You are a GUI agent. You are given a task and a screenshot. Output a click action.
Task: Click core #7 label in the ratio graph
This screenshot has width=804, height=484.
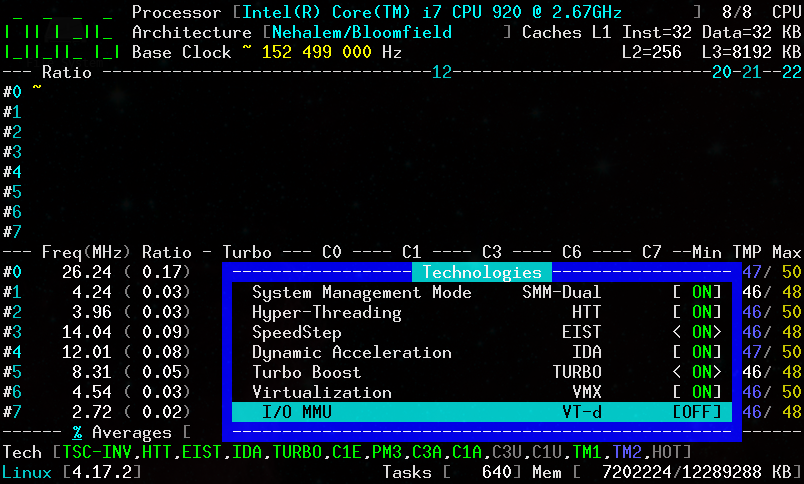tap(12, 232)
